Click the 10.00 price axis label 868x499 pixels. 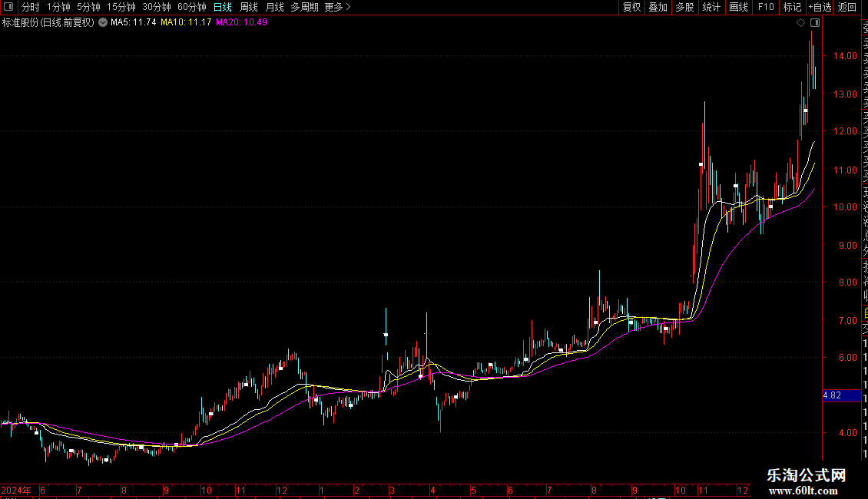(x=845, y=207)
